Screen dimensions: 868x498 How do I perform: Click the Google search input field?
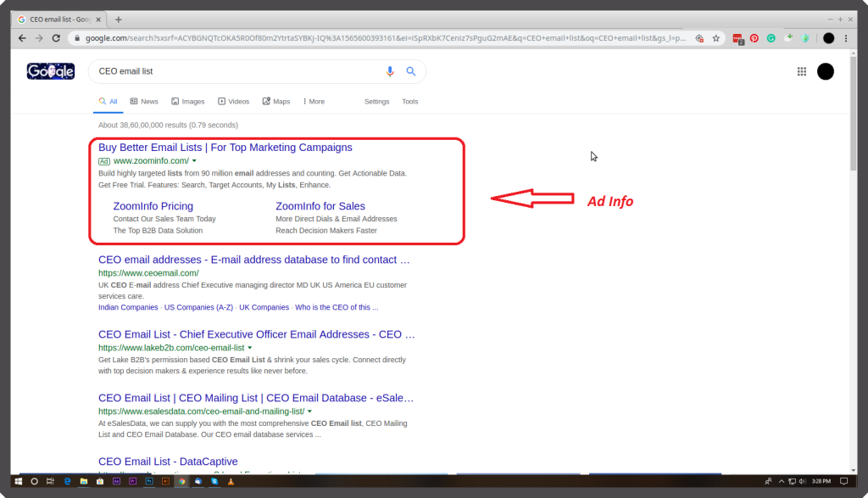pos(237,72)
